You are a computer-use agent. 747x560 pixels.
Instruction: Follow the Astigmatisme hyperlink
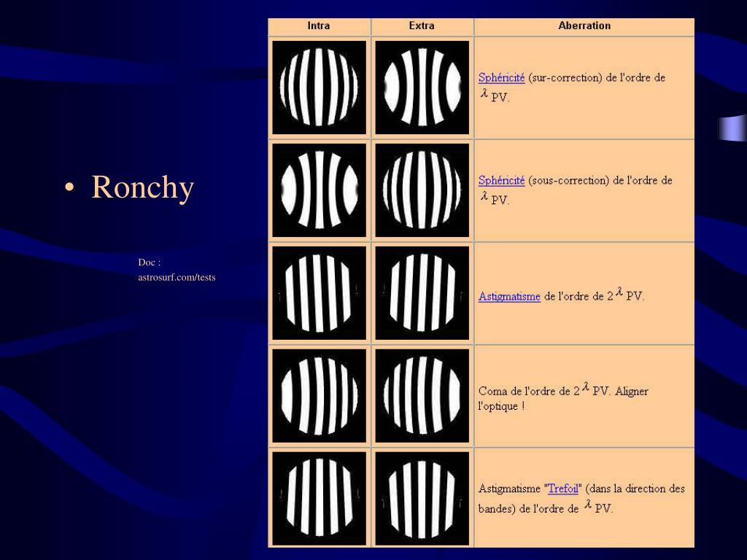tap(509, 297)
